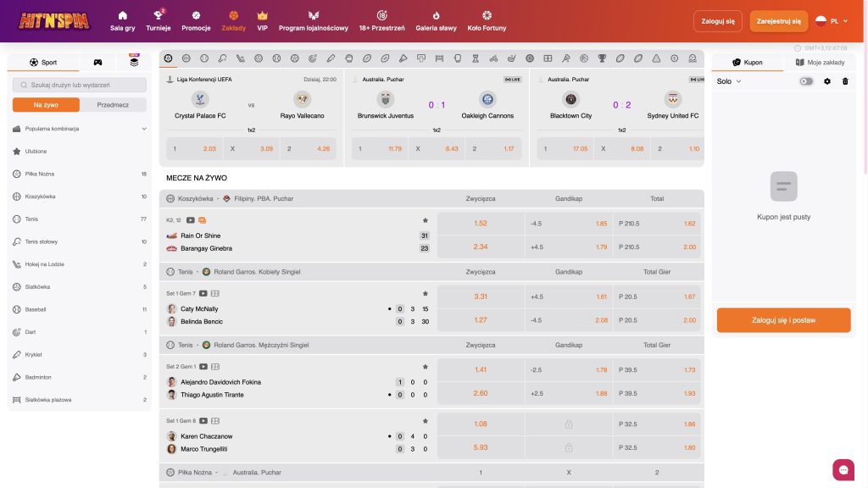Screen dimensions: 868x488
Task: Click the coupon settings gear icon
Action: click(x=827, y=81)
